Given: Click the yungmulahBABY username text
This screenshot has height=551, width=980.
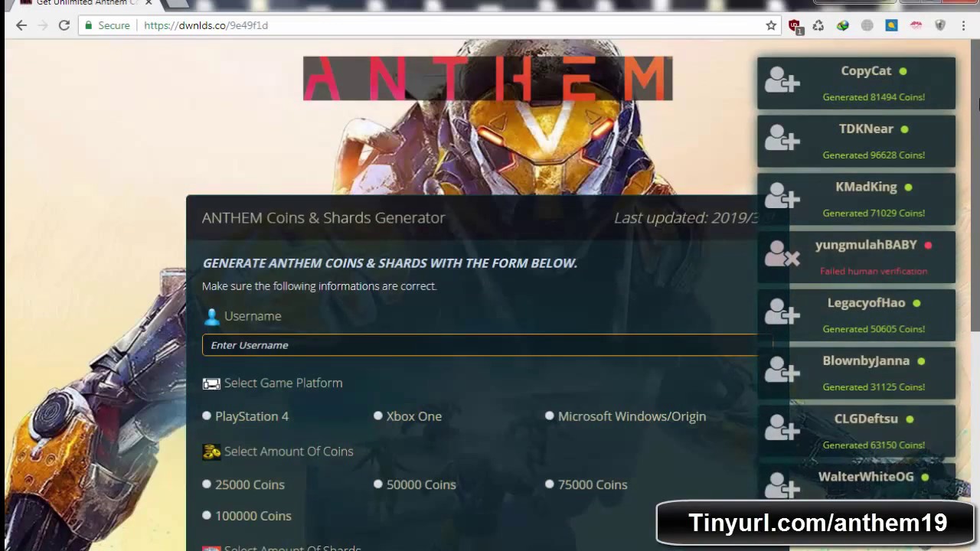Looking at the screenshot, I should (x=866, y=245).
